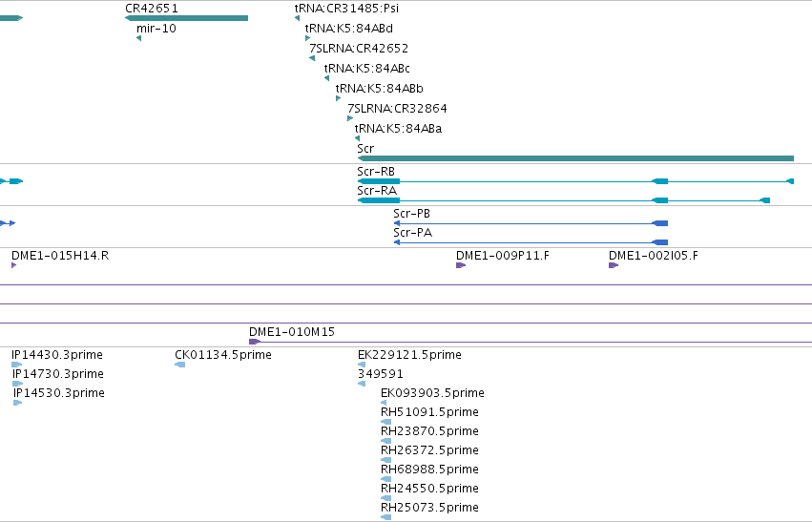Viewport: 812px width, 522px height.
Task: Click the Scr-PB label text
Action: point(411,214)
